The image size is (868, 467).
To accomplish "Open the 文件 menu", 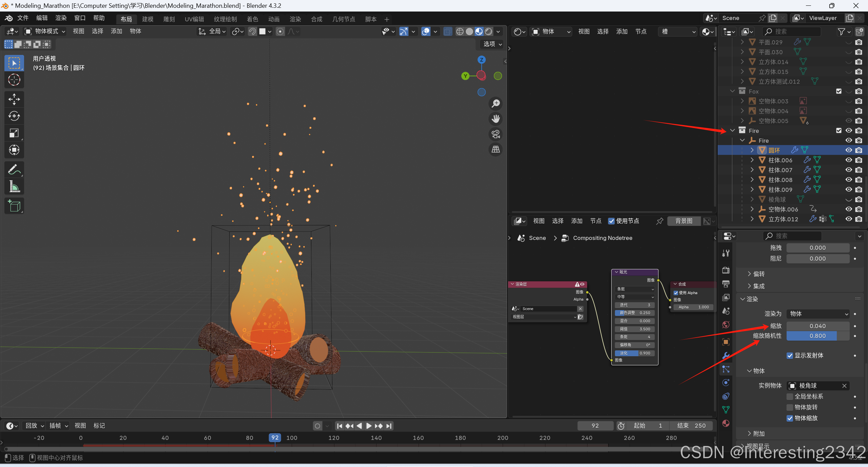I will (x=23, y=18).
